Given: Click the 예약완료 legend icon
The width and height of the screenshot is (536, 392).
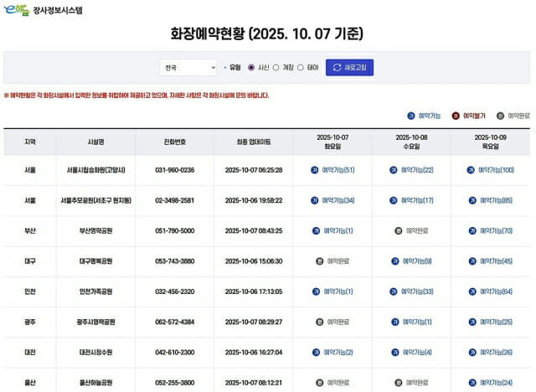Looking at the screenshot, I should 500,116.
